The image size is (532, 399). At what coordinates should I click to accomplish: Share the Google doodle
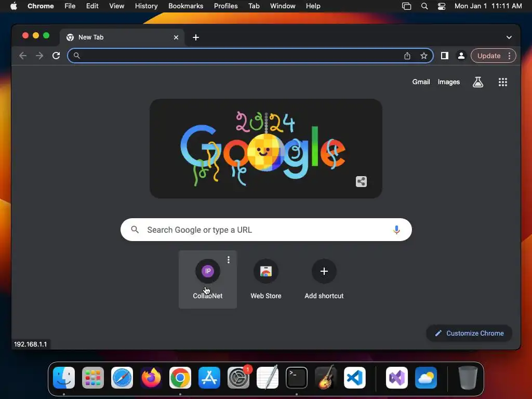point(361,181)
